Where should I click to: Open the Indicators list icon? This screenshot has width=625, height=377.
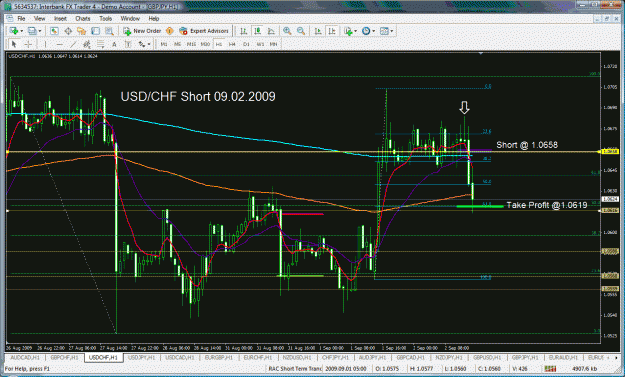click(x=348, y=31)
